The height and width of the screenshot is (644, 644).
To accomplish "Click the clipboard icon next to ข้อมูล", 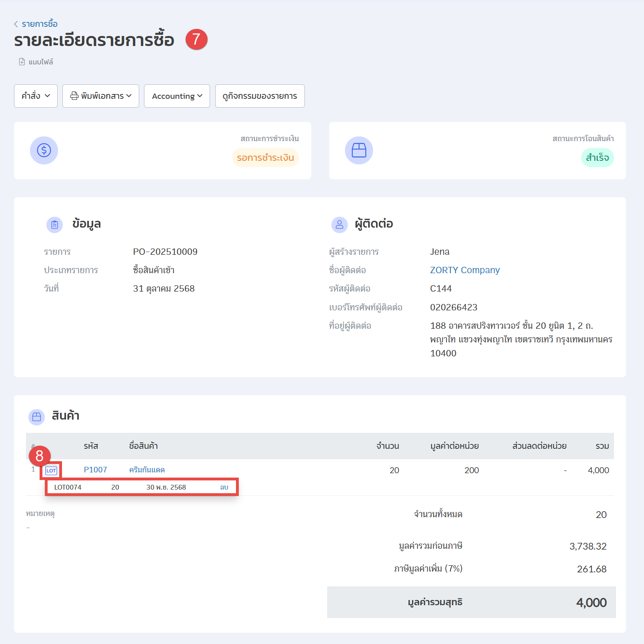I will [55, 225].
